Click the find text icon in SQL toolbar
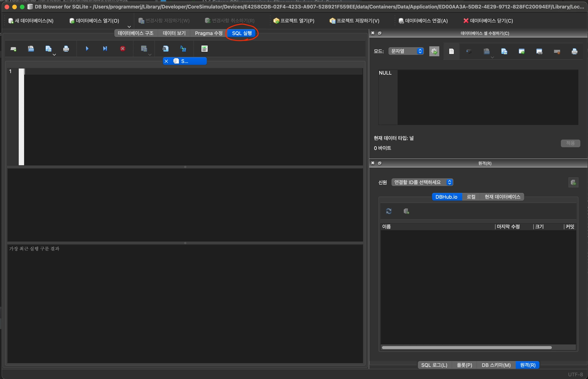The image size is (588, 379). click(x=165, y=49)
